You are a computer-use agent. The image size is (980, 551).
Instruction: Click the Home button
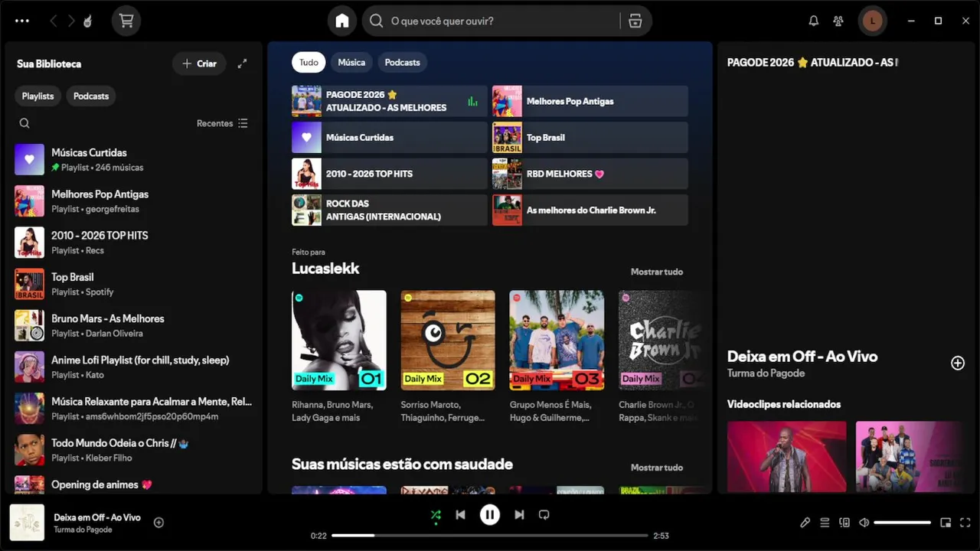click(342, 21)
